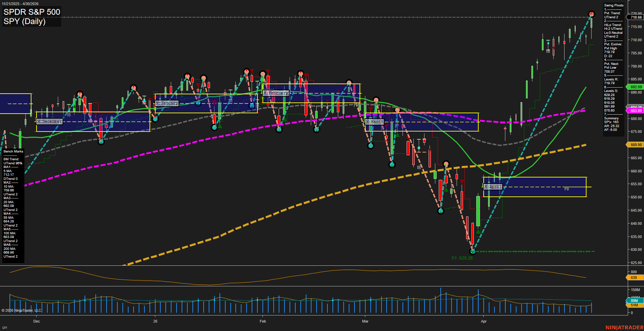
Task: Click the 650.00 price axis label
Action: [636, 197]
